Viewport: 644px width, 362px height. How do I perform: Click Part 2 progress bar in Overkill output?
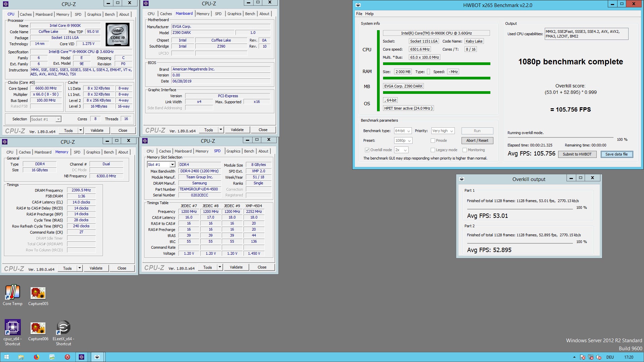coord(520,243)
